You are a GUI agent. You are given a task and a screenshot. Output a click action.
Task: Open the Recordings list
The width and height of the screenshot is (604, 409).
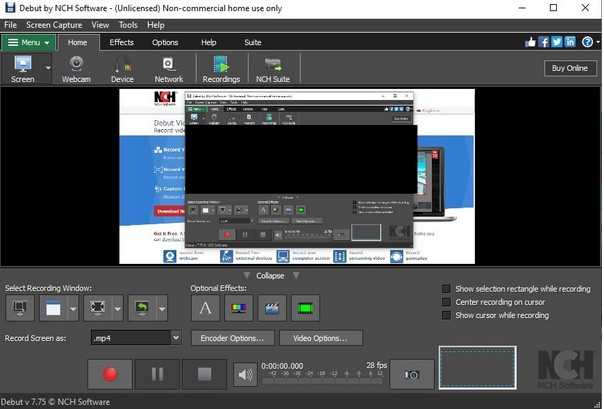(221, 69)
